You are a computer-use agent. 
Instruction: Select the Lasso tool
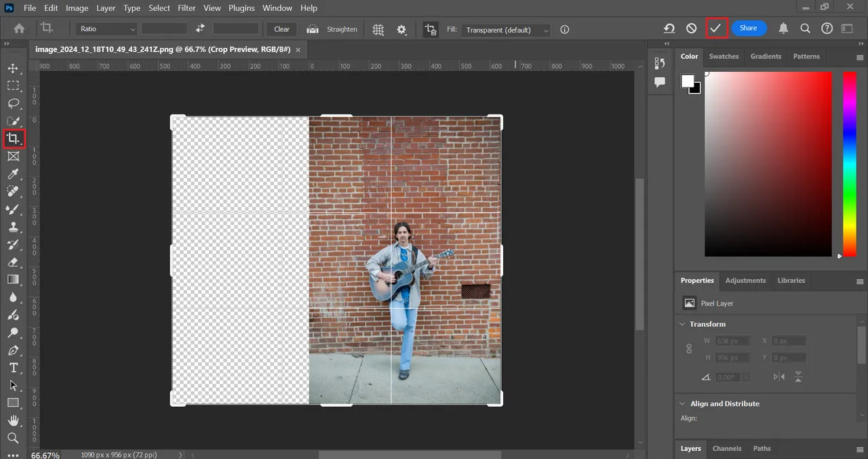pyautogui.click(x=13, y=103)
